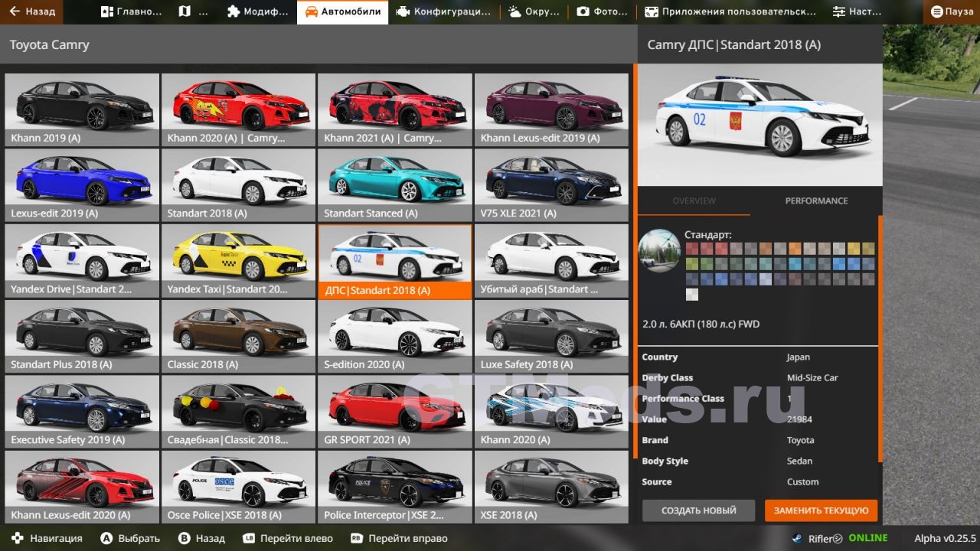The width and height of the screenshot is (980, 551).
Task: Click ЗАМЕНИТЬ ТЕКУЩУЮ button
Action: [x=821, y=510]
